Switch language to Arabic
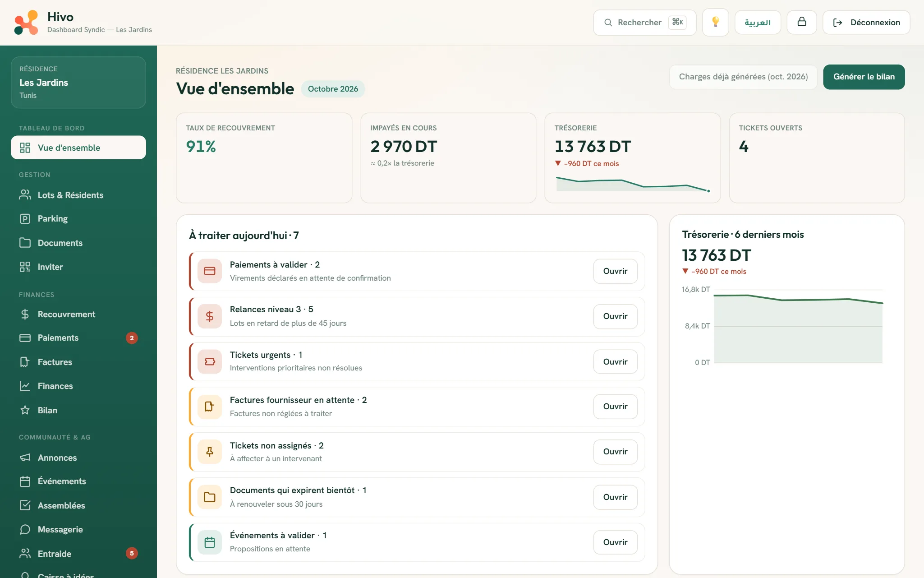The width and height of the screenshot is (924, 578). [758, 22]
